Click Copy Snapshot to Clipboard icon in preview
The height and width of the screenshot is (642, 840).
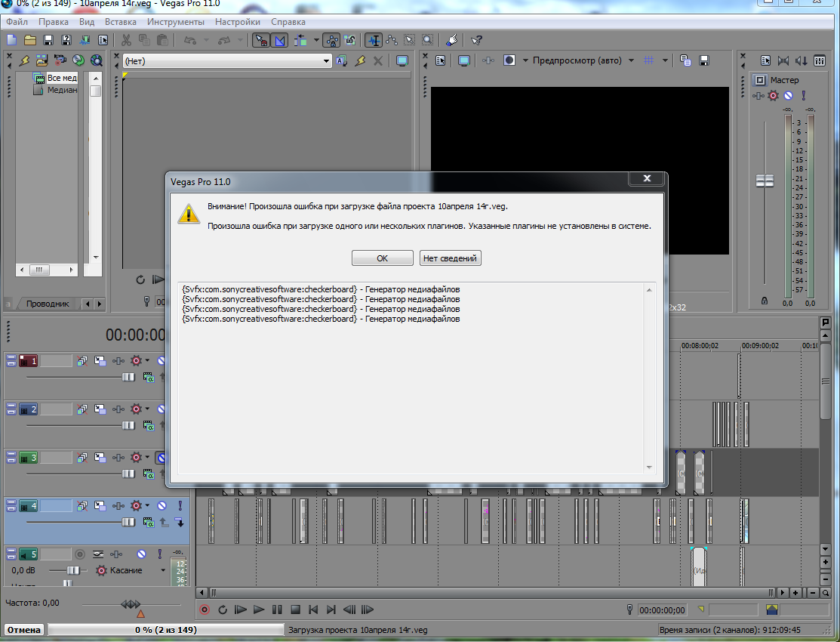click(685, 60)
